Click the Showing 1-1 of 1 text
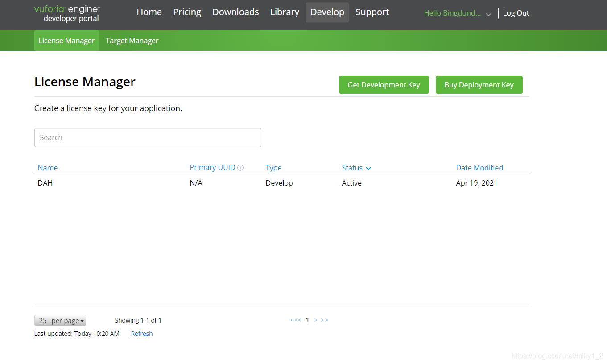607x364 pixels. 138,320
